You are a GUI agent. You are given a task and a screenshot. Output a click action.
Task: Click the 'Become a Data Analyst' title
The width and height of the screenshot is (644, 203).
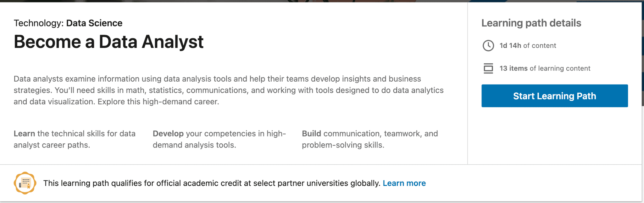coord(108,42)
